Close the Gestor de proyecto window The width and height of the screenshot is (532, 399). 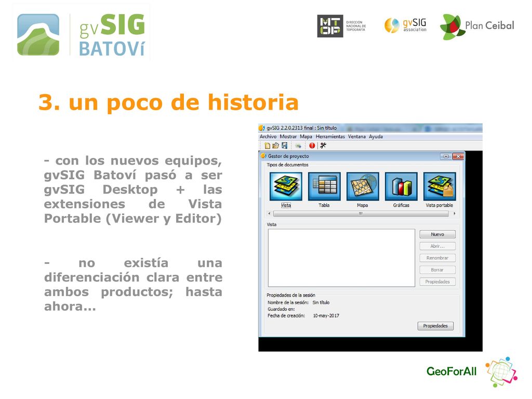coord(458,156)
